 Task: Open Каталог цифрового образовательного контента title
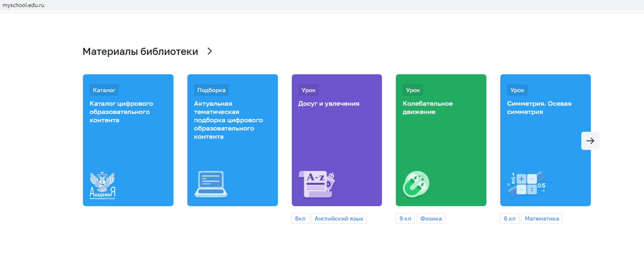coord(121,112)
